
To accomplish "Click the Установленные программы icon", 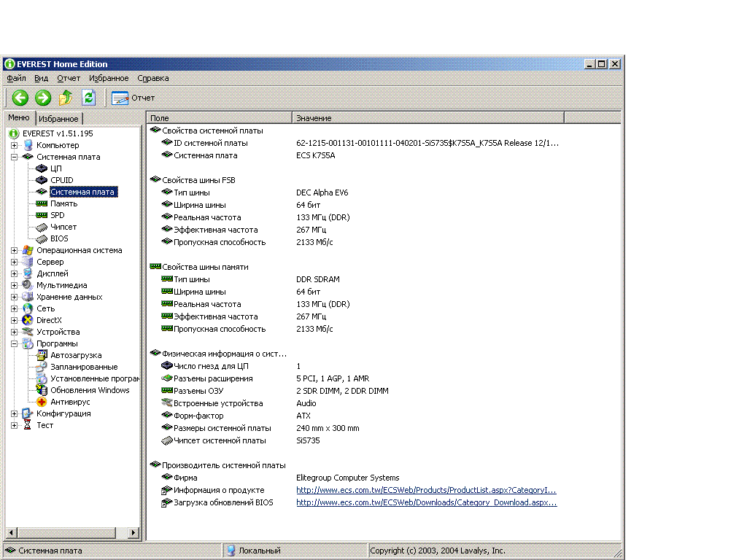I will (42, 378).
